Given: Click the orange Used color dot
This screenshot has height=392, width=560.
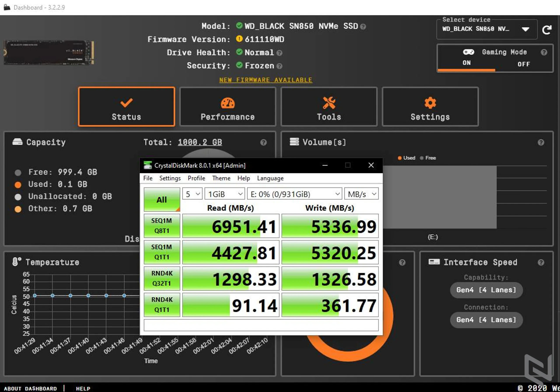Looking at the screenshot, I should pyautogui.click(x=18, y=185).
